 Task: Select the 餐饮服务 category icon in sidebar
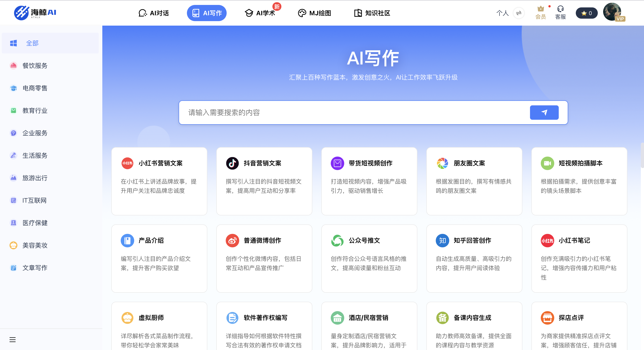click(13, 66)
